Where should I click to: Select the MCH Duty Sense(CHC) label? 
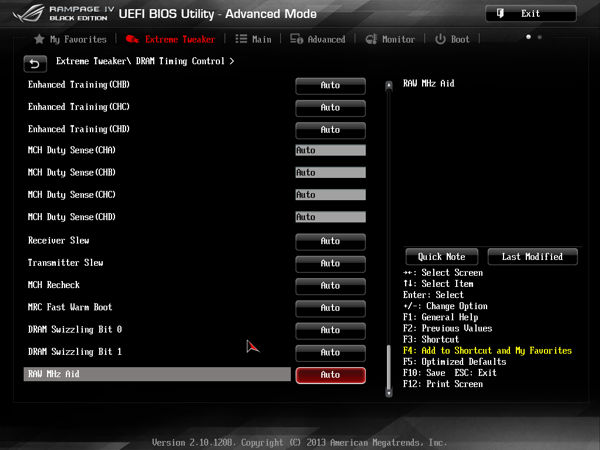pyautogui.click(x=72, y=195)
